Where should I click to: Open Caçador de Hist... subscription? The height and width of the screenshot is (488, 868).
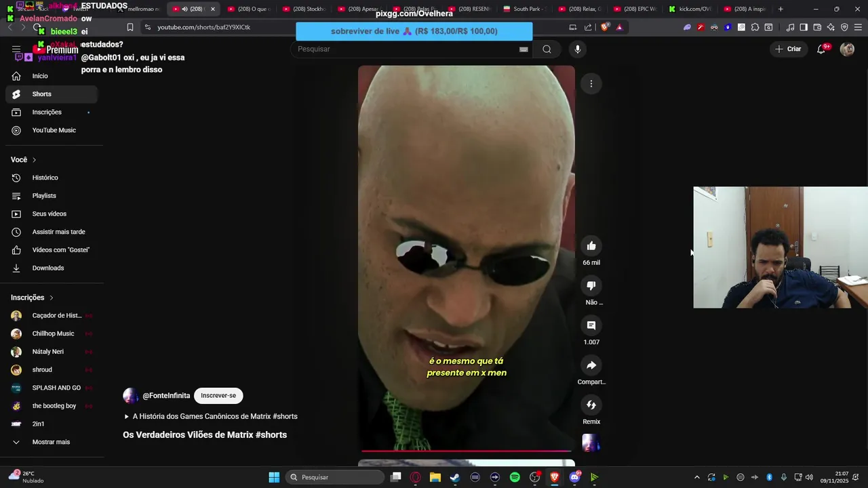pos(52,315)
